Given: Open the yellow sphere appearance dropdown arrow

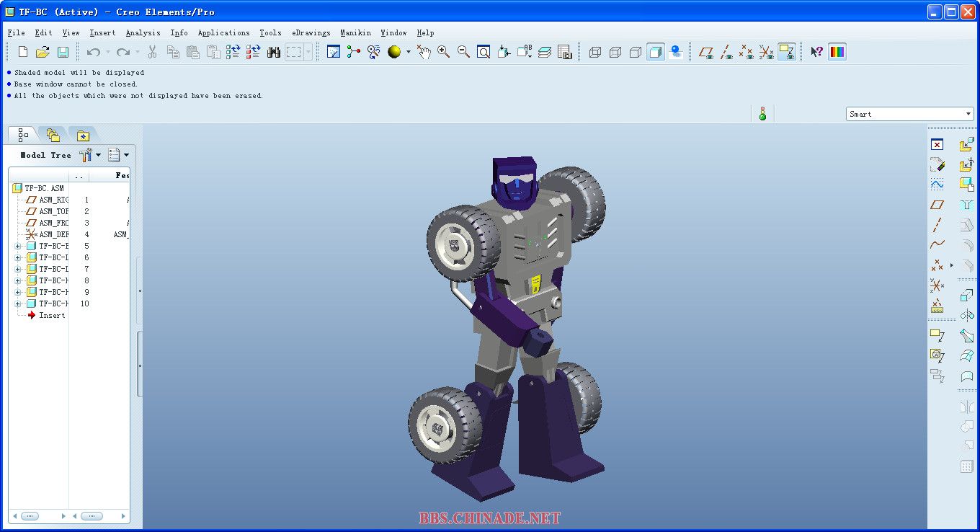Looking at the screenshot, I should click(408, 52).
